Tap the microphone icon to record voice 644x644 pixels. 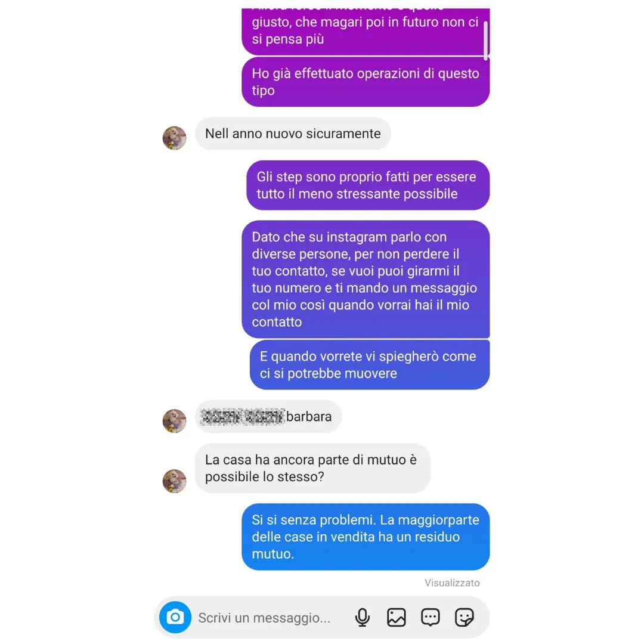(x=363, y=617)
